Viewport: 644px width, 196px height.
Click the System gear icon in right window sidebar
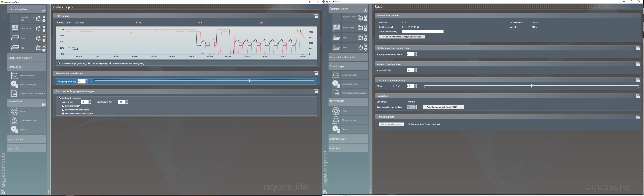336,129
